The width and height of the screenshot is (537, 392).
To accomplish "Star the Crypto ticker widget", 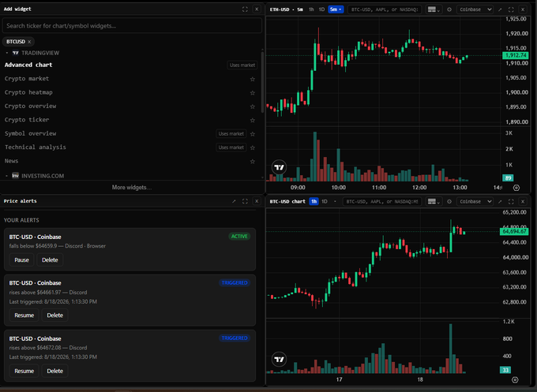I will tap(253, 120).
